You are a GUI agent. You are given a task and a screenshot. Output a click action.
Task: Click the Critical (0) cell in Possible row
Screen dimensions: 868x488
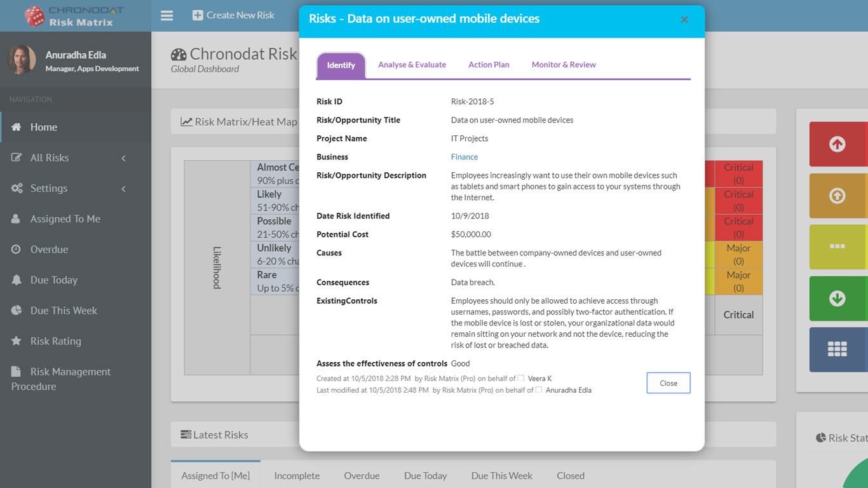738,227
